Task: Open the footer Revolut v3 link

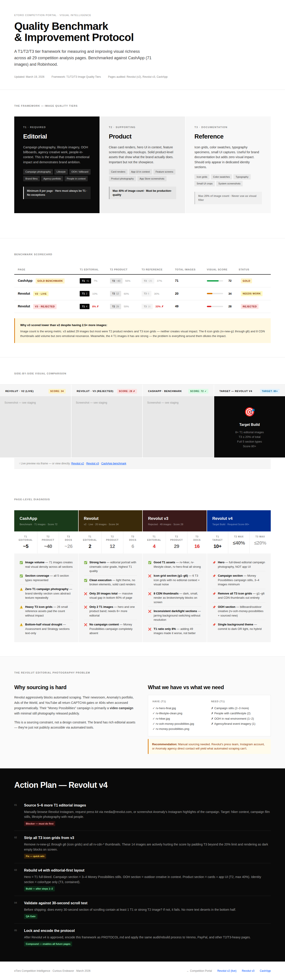Action: coord(248,970)
